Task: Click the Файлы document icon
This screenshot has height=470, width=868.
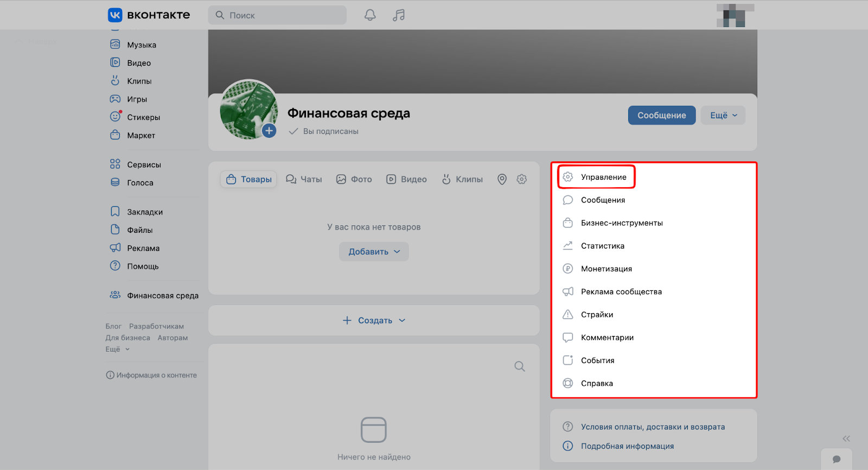Action: [x=115, y=230]
